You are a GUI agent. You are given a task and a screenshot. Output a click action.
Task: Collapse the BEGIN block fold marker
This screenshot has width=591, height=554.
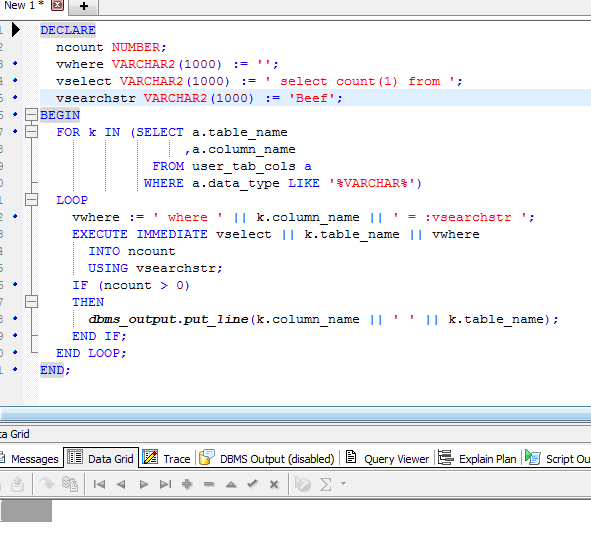tap(31, 115)
